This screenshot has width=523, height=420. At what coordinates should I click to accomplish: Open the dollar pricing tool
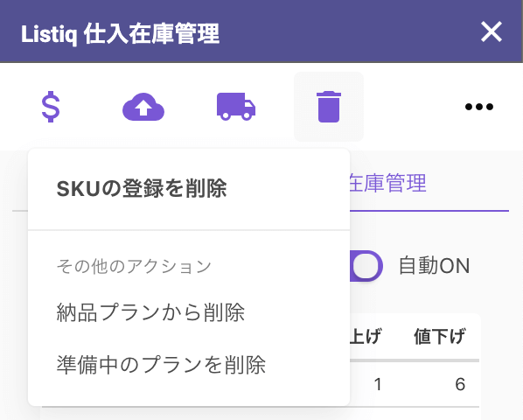click(x=51, y=107)
